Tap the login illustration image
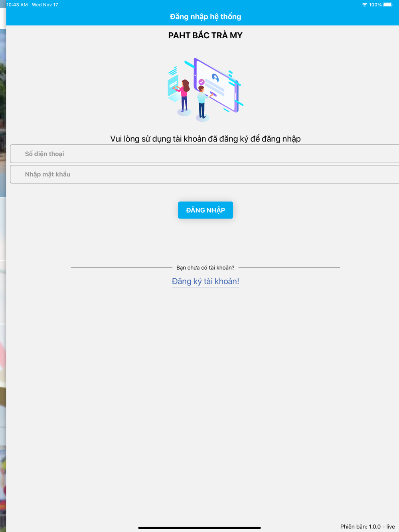Screen dimensions: 399x532 click(x=205, y=90)
